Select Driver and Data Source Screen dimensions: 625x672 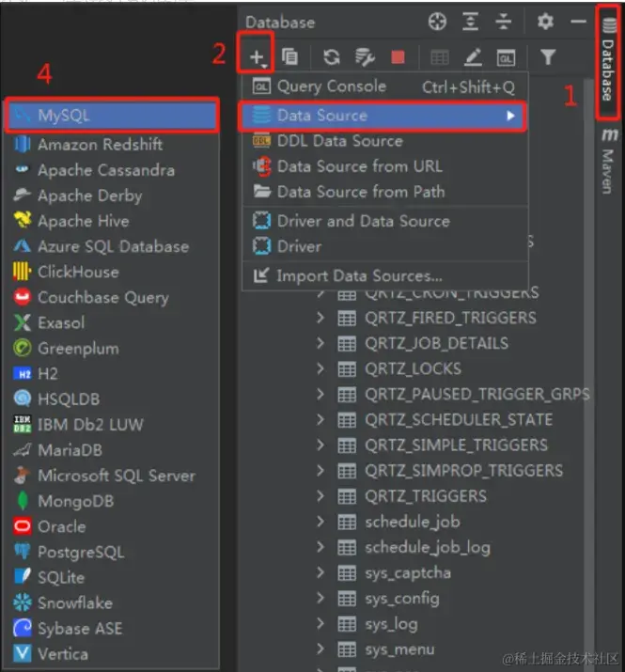384,221
